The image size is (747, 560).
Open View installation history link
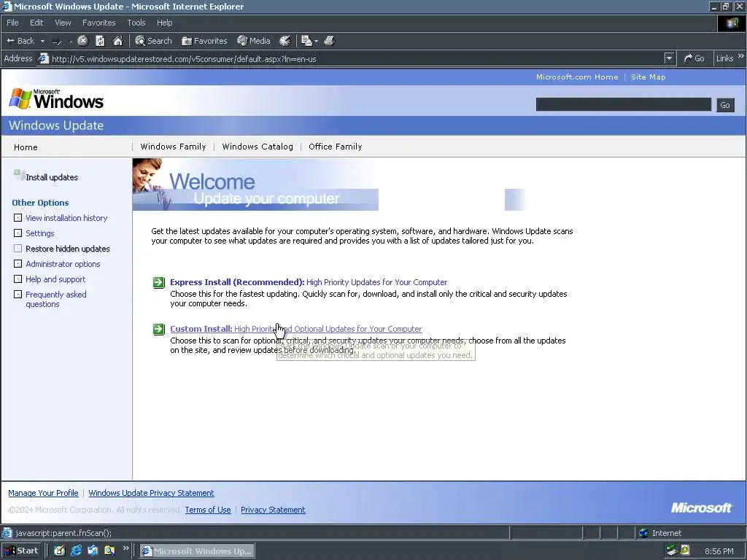(66, 218)
